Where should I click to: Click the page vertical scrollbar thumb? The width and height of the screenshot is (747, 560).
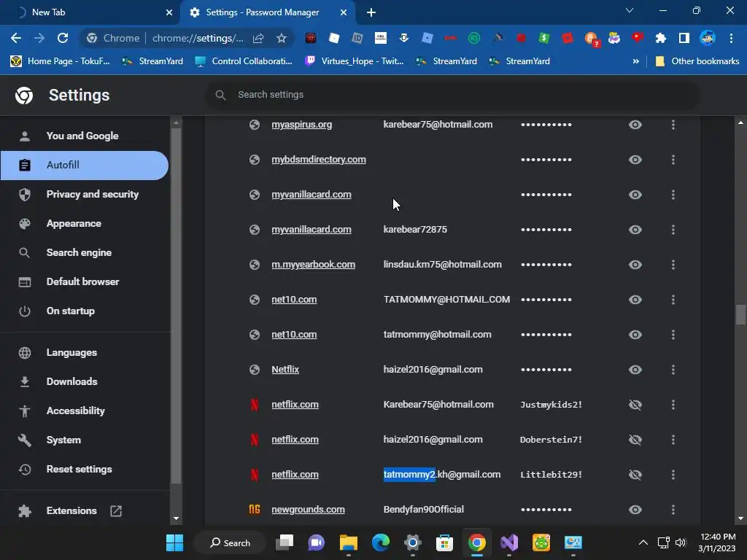click(x=740, y=314)
